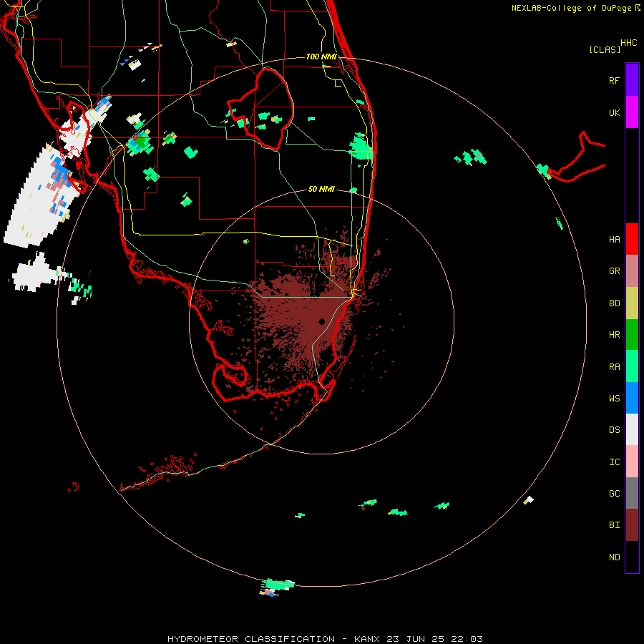Viewport: 644px width, 644px height.
Task: Click the '50 NMI' range ring label
Action: [321, 189]
